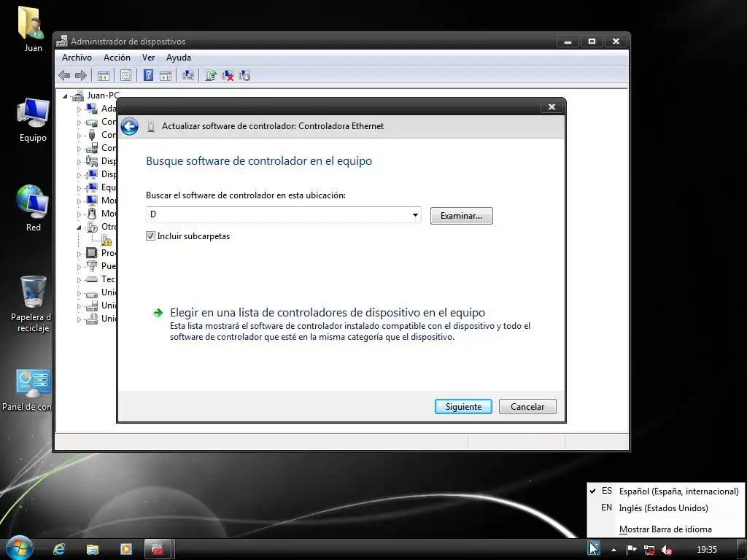Choose Mostrar Barra de idioma
The height and width of the screenshot is (560, 747).
coord(665,529)
